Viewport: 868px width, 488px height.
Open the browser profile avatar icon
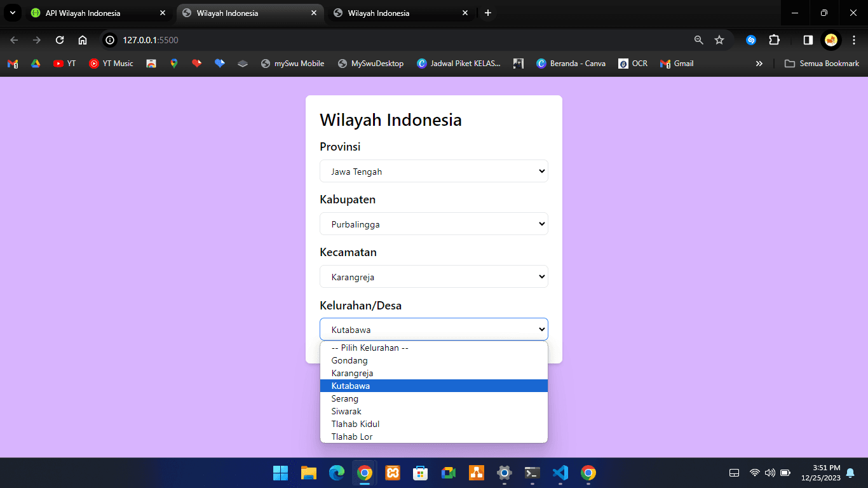pos(831,39)
